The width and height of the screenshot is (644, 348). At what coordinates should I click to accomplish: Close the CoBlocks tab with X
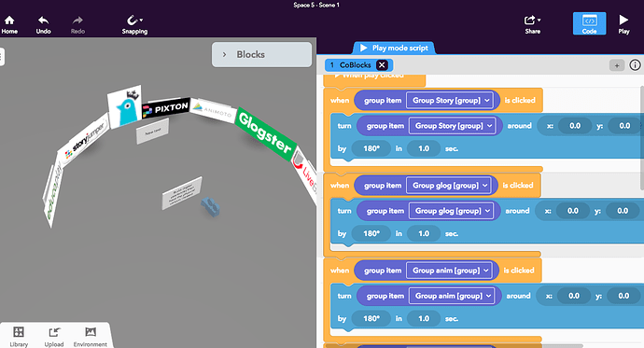pos(382,64)
